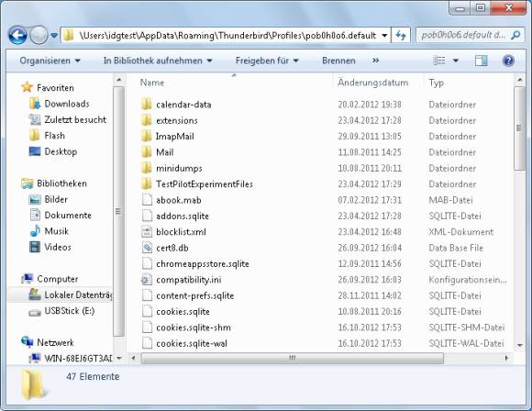Image resolution: width=532 pixels, height=411 pixels.
Task: Select the chromeappsstore.sqlite file icon
Action: tap(147, 263)
